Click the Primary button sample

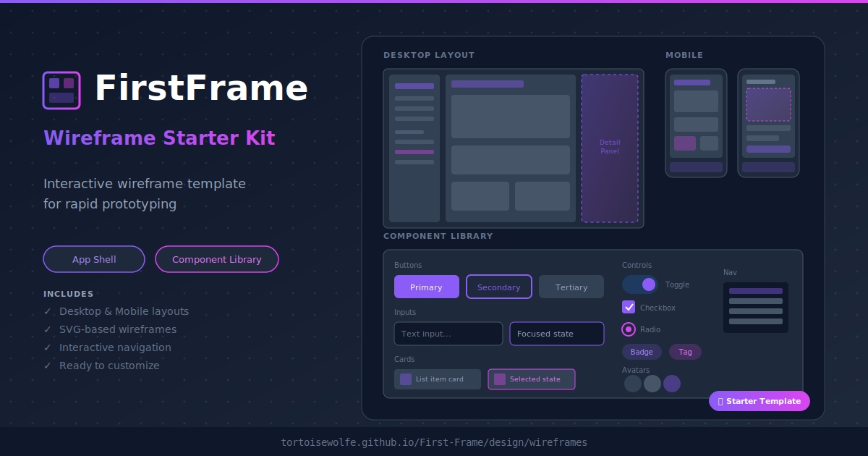[x=427, y=287]
